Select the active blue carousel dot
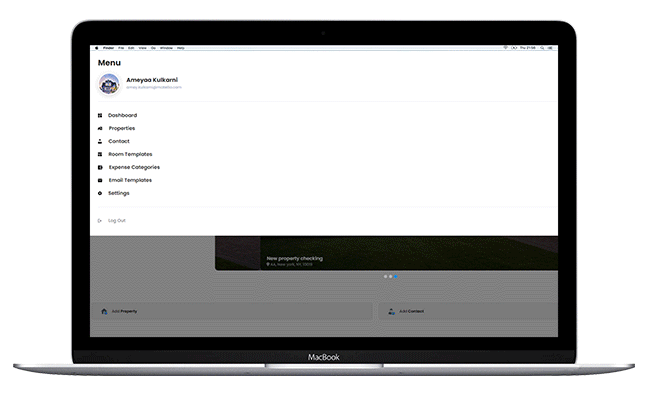650x400 pixels. [395, 276]
